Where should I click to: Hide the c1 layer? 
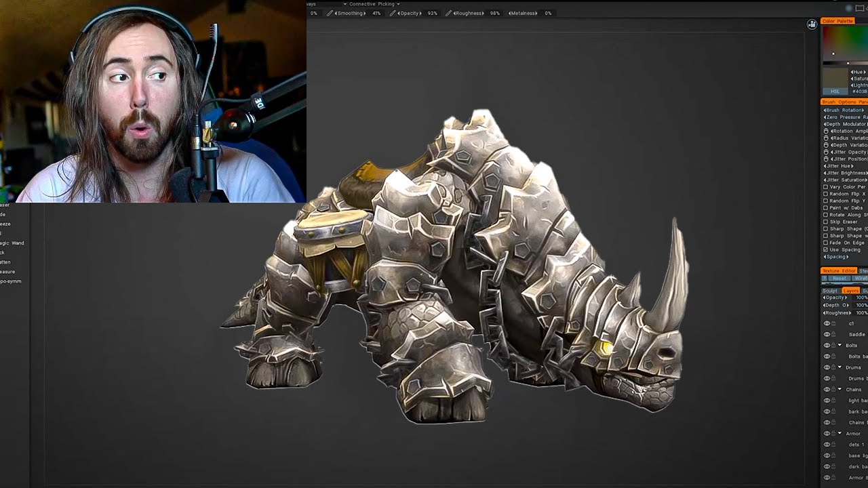click(827, 323)
